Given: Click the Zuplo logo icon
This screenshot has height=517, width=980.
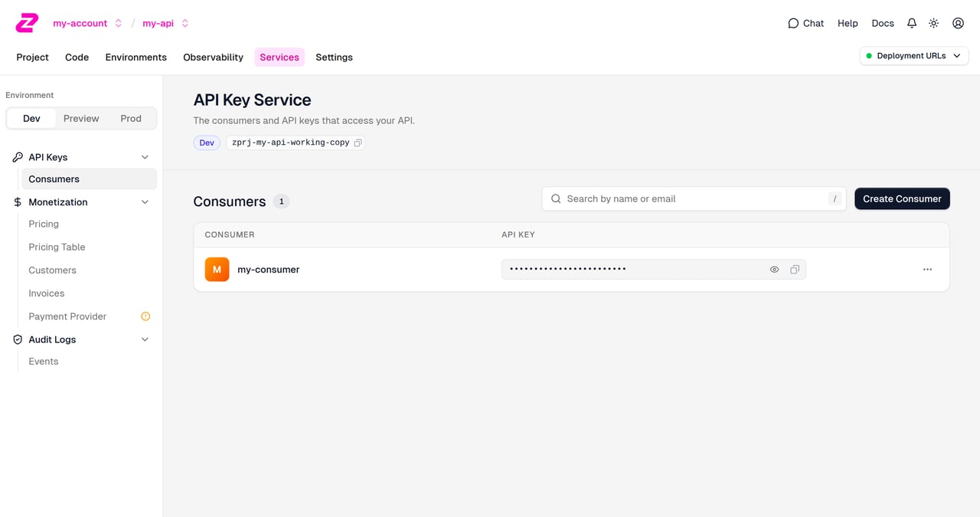Looking at the screenshot, I should 27,23.
